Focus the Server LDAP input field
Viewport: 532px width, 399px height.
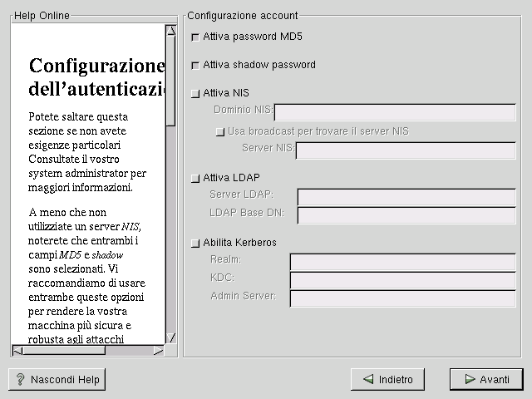[406, 196]
